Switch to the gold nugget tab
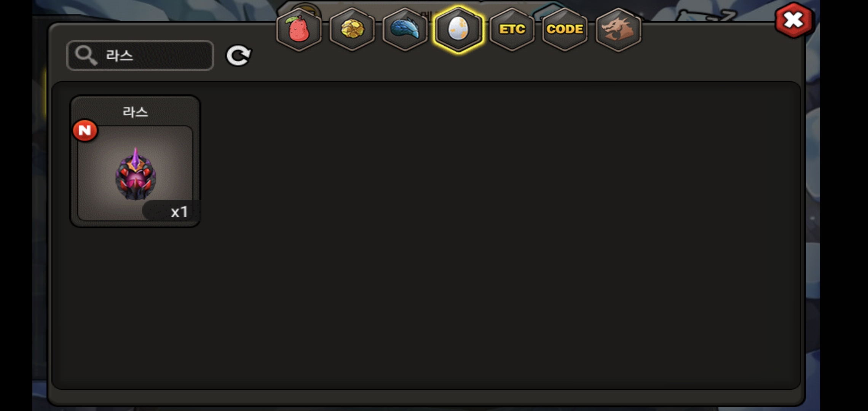This screenshot has height=411, width=868. point(352,29)
